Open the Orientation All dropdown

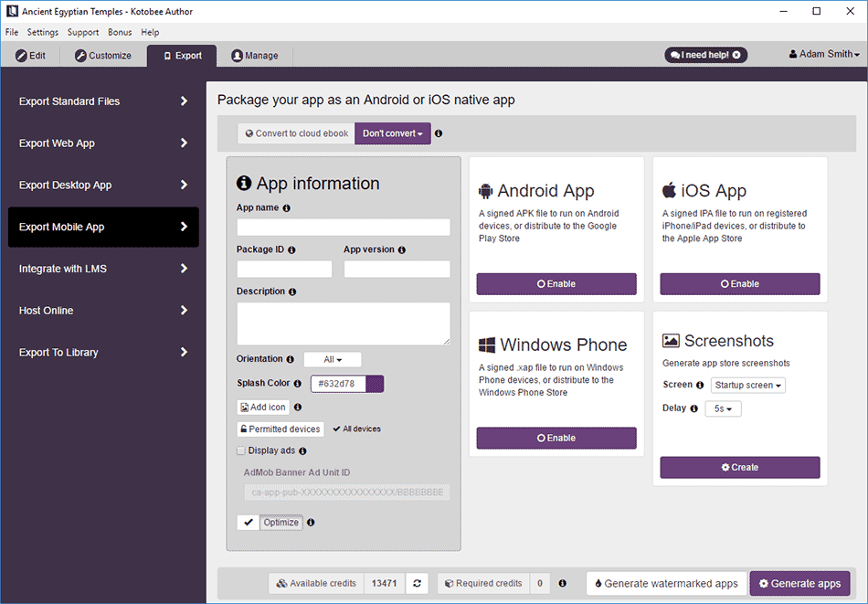333,360
